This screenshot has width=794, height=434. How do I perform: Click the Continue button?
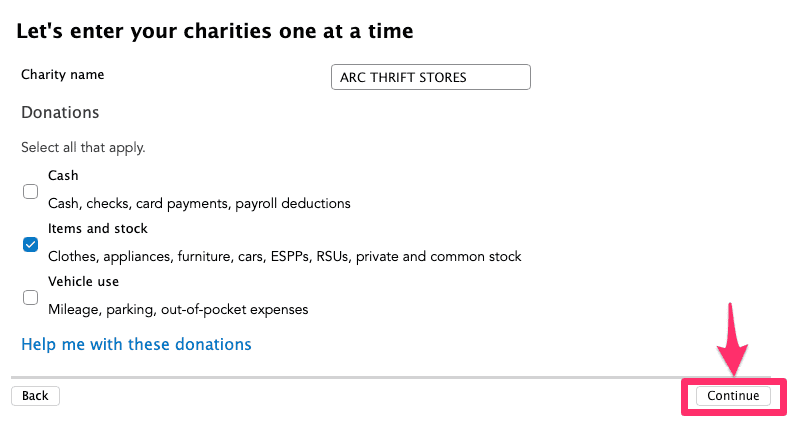pos(733,396)
